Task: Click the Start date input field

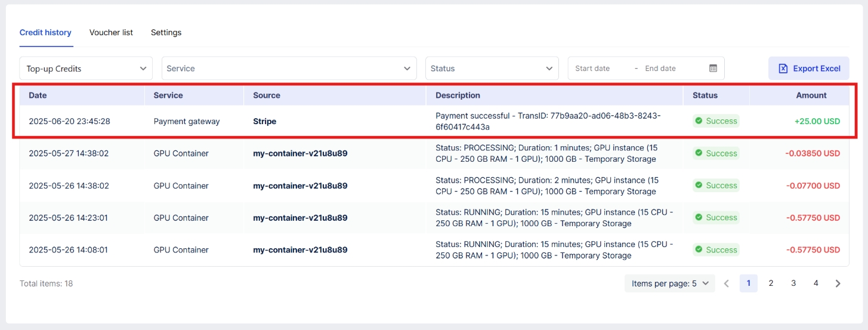Action: (x=597, y=69)
